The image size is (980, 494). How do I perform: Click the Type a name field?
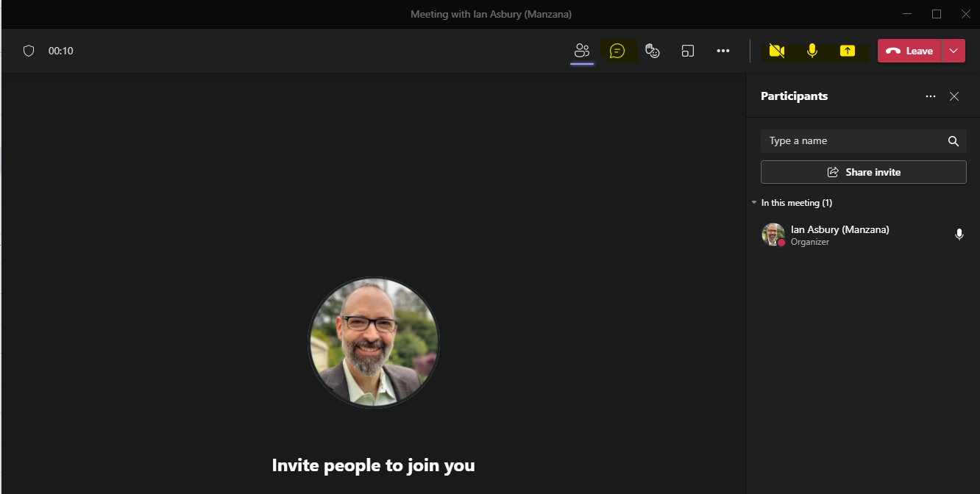[853, 141]
